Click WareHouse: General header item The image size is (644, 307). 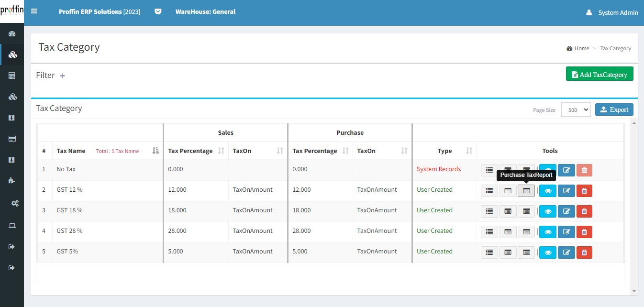tap(206, 11)
